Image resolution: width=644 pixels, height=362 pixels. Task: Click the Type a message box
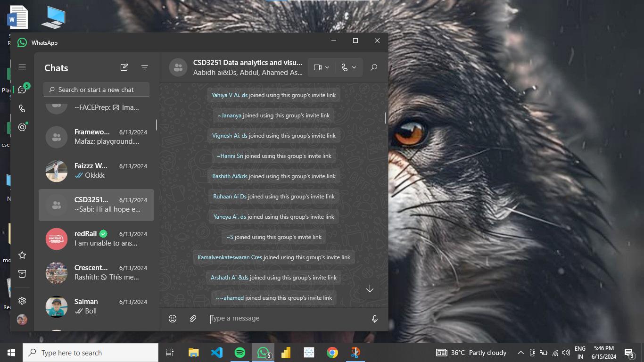coord(287,319)
